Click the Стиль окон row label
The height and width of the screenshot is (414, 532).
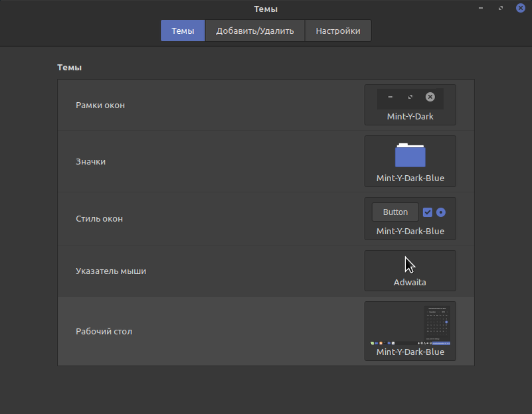pos(99,219)
